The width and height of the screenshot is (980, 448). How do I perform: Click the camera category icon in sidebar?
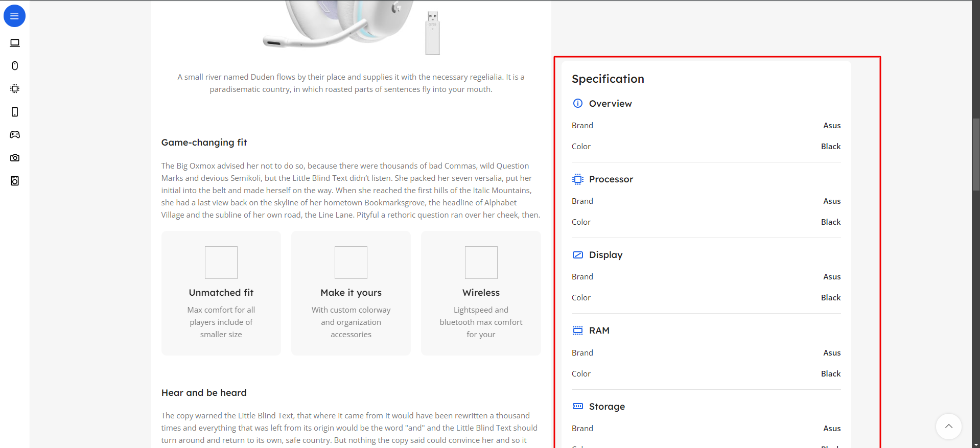coord(15,158)
